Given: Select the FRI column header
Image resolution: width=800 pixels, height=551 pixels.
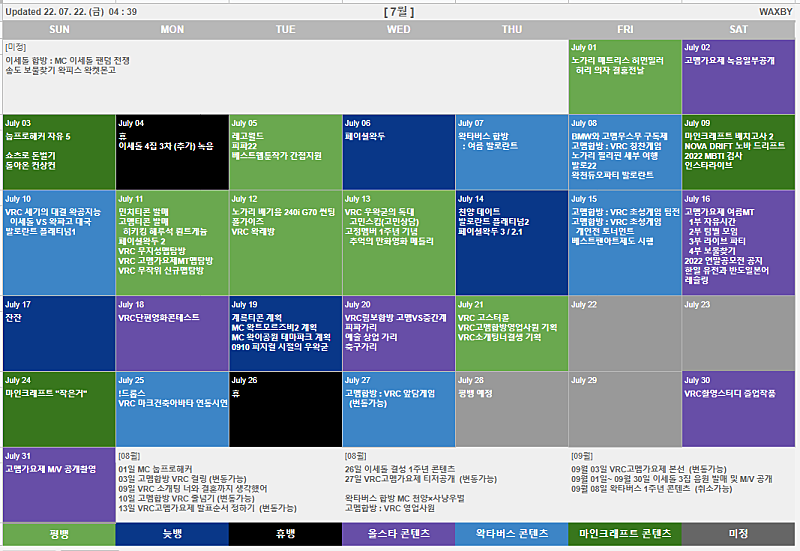Looking at the screenshot, I should click(x=625, y=30).
